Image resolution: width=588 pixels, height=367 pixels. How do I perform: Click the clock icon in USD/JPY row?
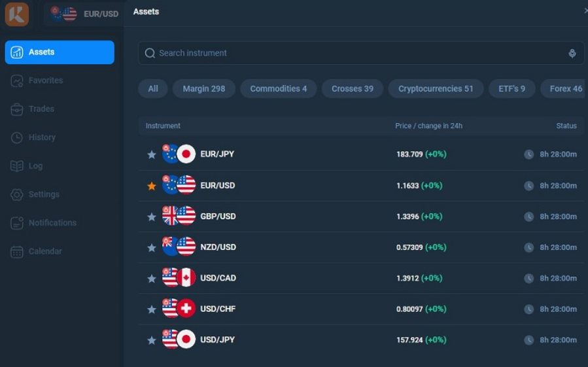(528, 340)
